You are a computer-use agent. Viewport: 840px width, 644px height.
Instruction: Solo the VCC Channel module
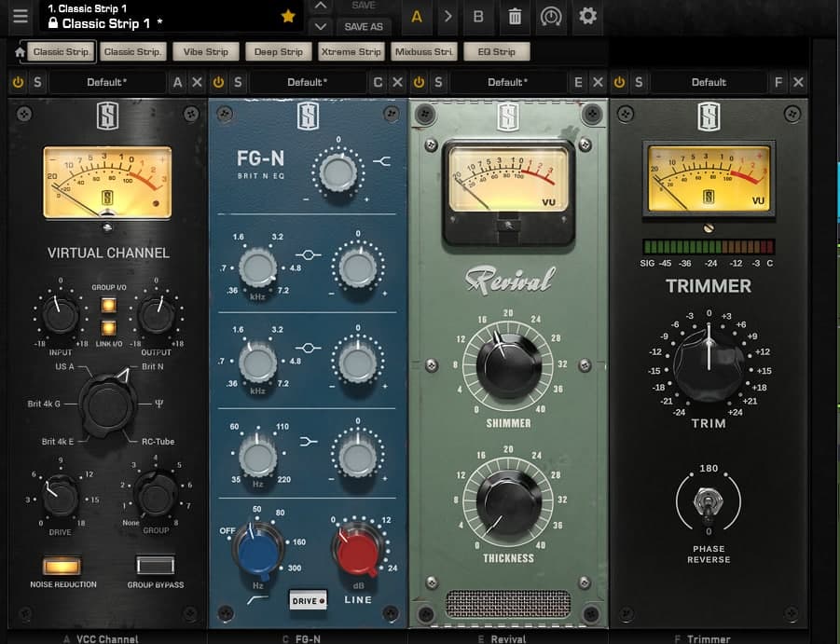37,82
